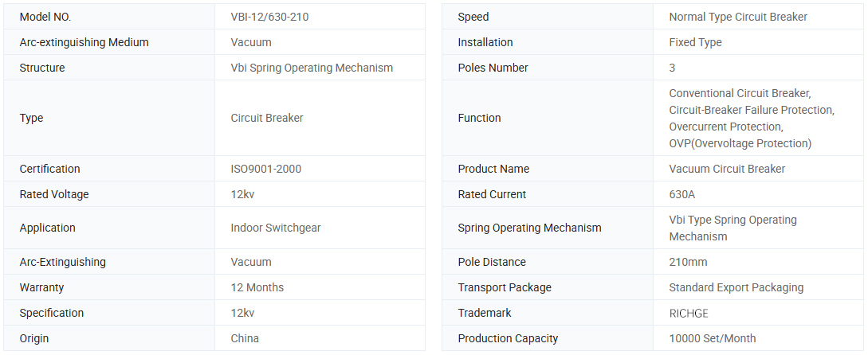Select the Standard Export Packaging value
Viewport: 868px width, 355px height.
[736, 287]
